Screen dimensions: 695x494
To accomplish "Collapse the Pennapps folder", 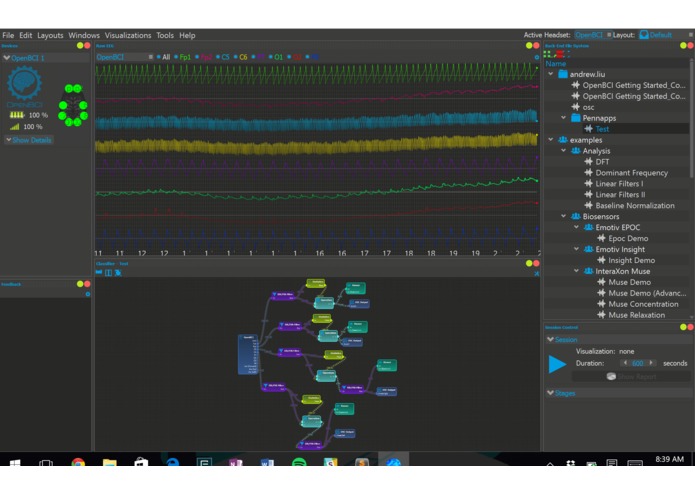I will (x=564, y=118).
